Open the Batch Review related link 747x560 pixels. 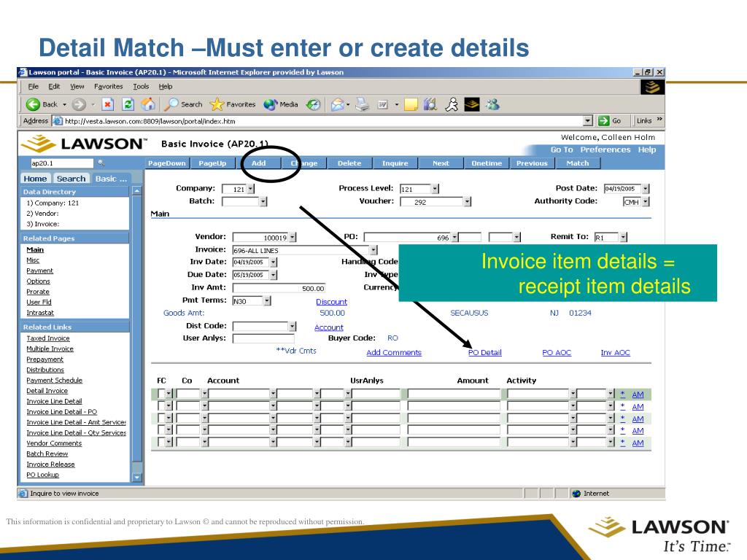(47, 454)
